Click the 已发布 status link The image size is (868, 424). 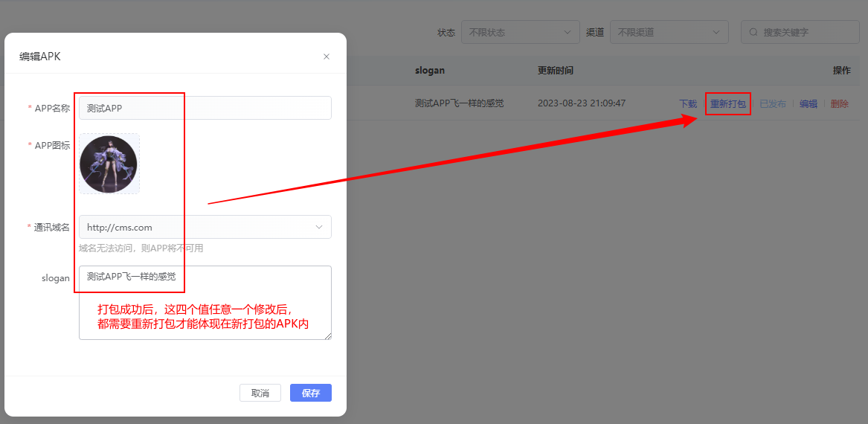click(x=772, y=103)
